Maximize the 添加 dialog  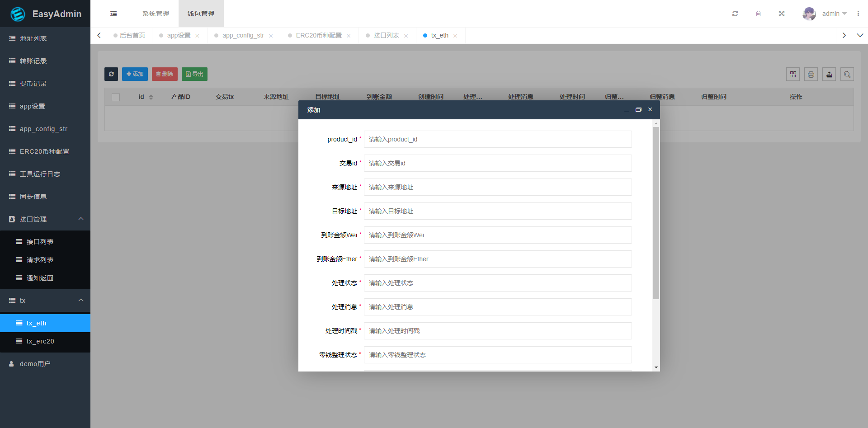tap(638, 110)
